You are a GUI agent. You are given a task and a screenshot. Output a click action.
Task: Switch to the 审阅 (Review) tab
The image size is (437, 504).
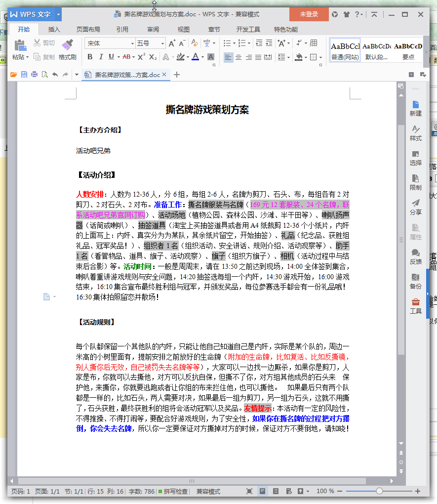[x=153, y=30]
